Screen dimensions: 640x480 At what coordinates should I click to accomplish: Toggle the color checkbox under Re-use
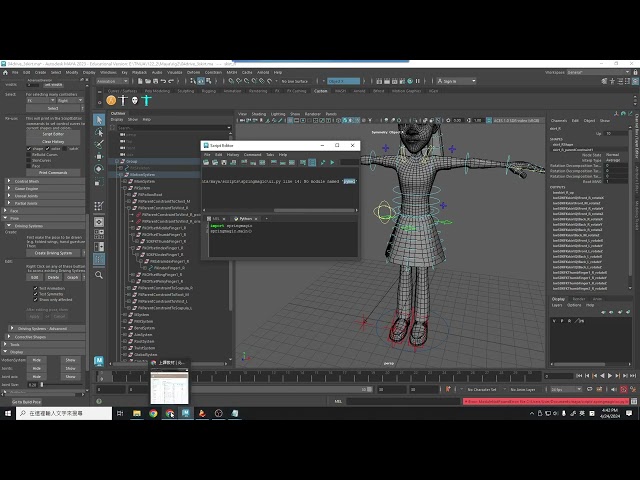47,149
